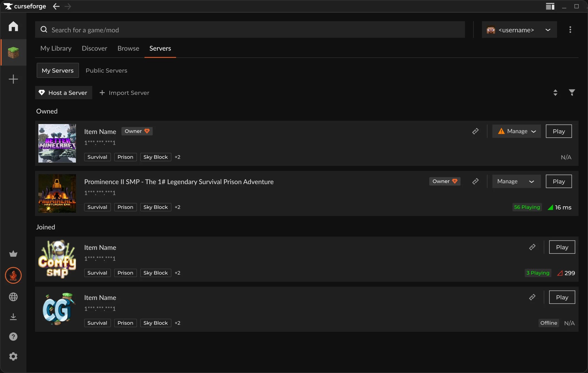
Task: Open the Prominence II SMP server title
Action: 179,182
